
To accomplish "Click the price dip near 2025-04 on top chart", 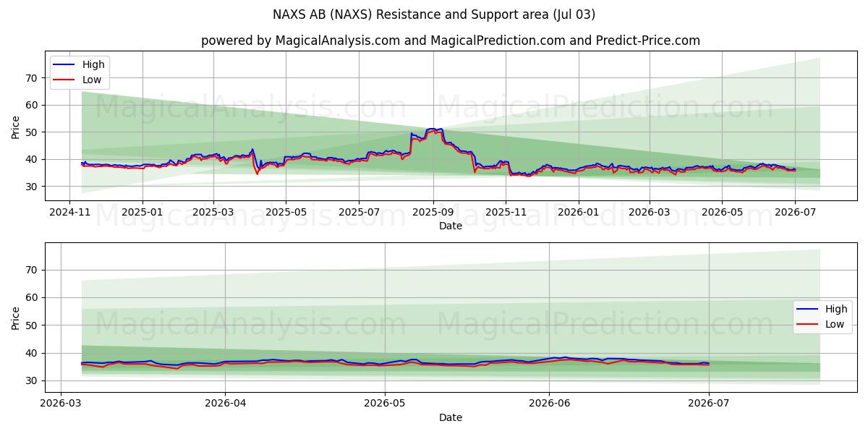I will [257, 172].
